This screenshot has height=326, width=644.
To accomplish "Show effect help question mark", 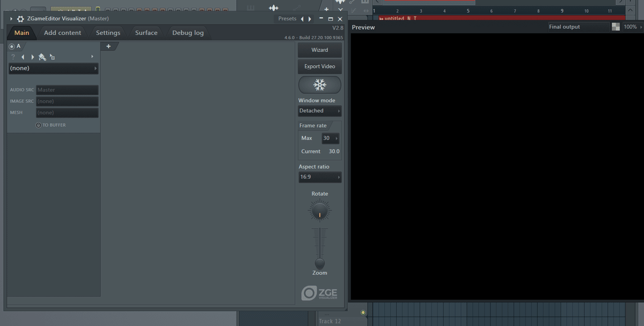I will [x=13, y=57].
